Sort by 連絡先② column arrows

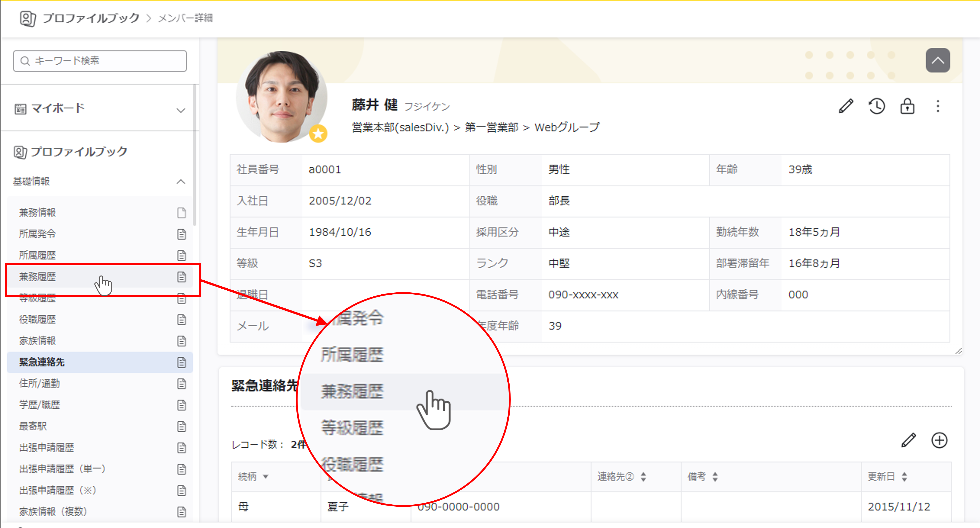pyautogui.click(x=643, y=477)
